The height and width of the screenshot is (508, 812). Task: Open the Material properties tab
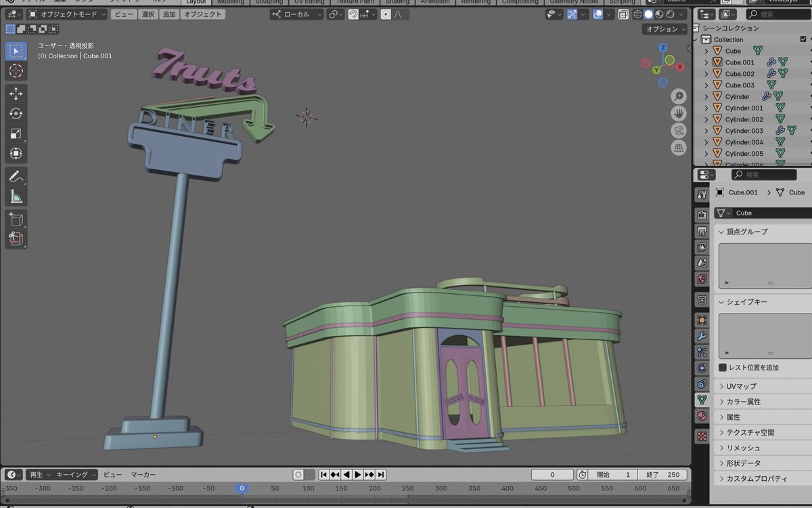click(702, 416)
